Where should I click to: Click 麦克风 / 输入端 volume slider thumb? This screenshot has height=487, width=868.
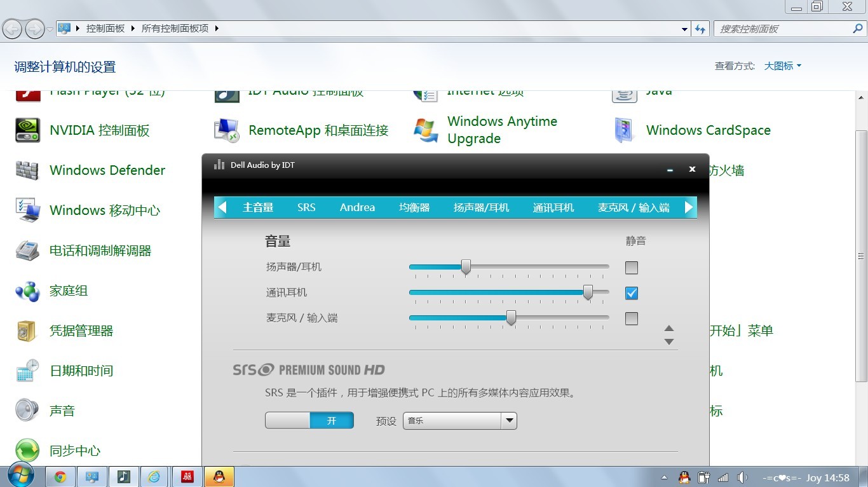point(511,318)
